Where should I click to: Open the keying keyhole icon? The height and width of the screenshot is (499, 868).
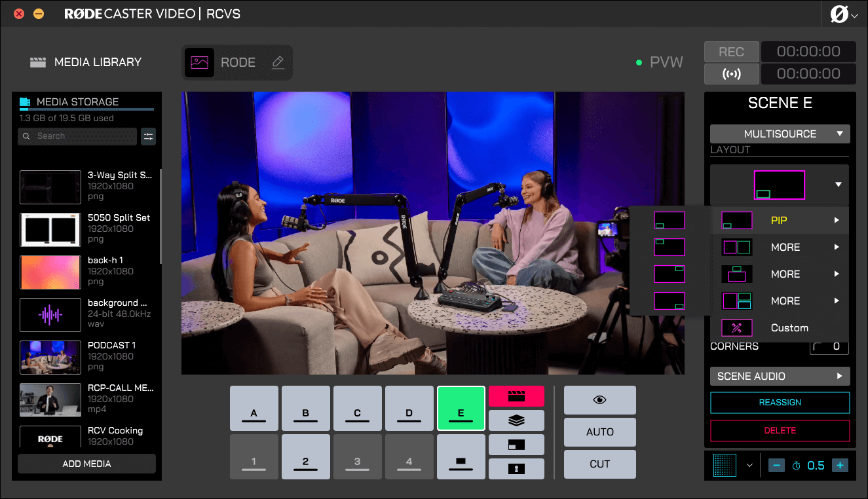pyautogui.click(x=516, y=468)
